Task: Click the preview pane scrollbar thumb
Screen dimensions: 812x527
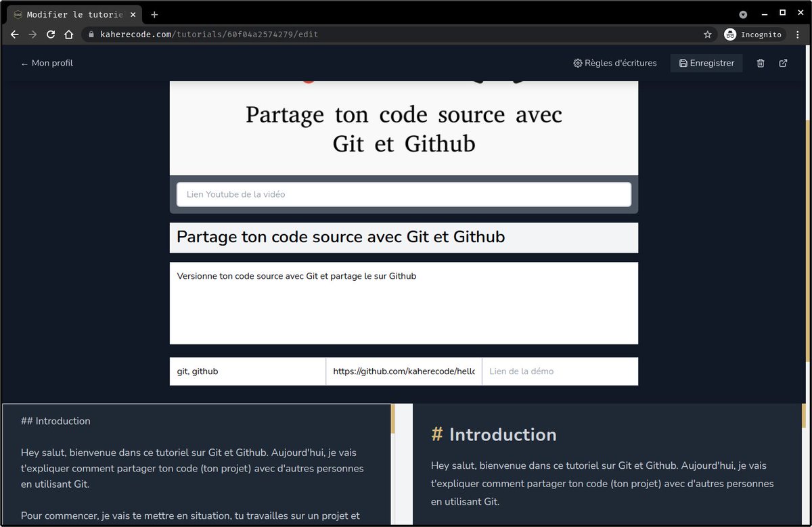Action: (804, 416)
